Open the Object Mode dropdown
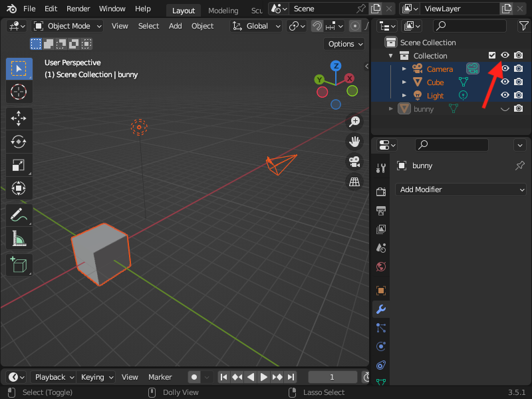This screenshot has width=532, height=399. coord(67,26)
